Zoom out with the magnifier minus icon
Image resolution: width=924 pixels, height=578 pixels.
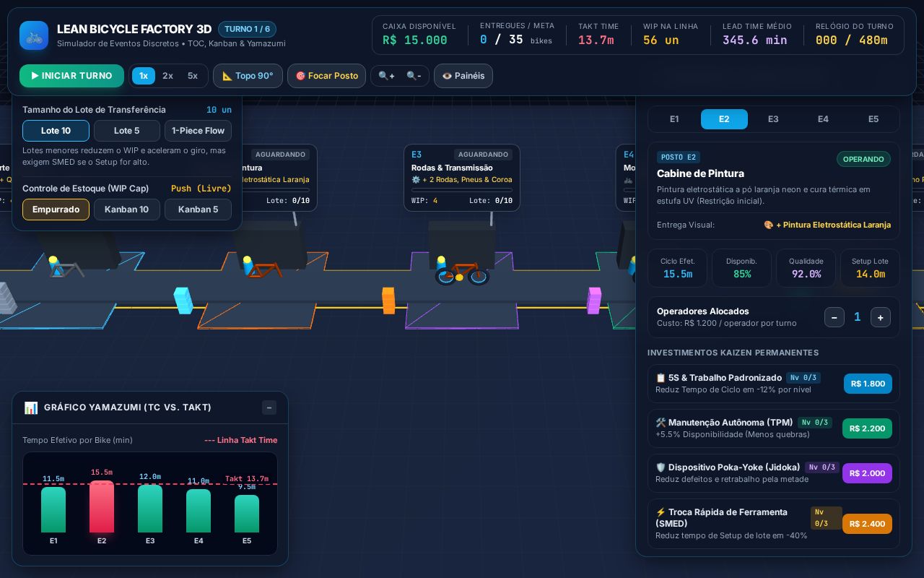pyautogui.click(x=414, y=76)
